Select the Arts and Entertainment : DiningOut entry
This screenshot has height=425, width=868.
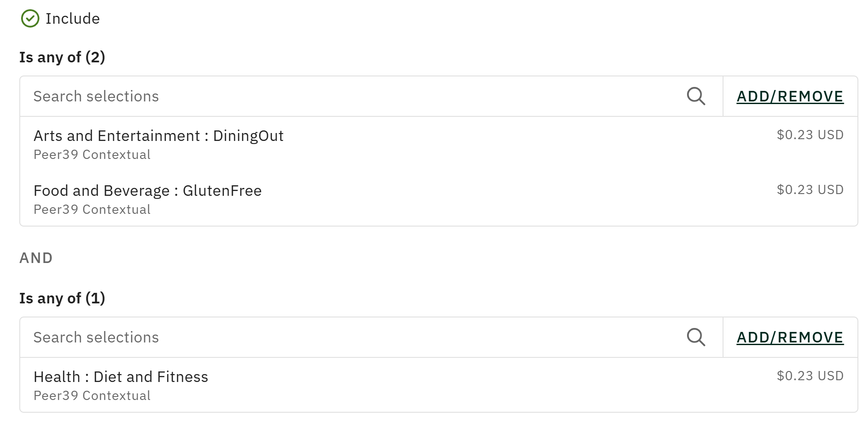pyautogui.click(x=159, y=136)
